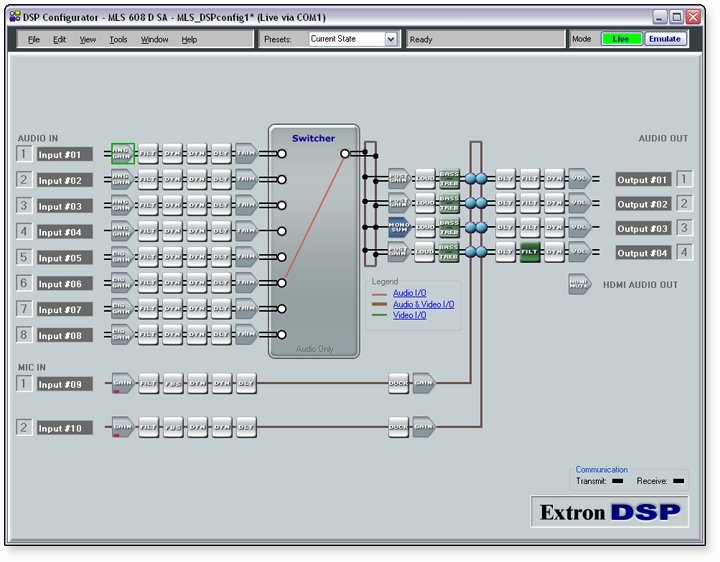The image size is (720, 562).
Task: Click the Audio & Video I/O legend link
Action: 423,304
